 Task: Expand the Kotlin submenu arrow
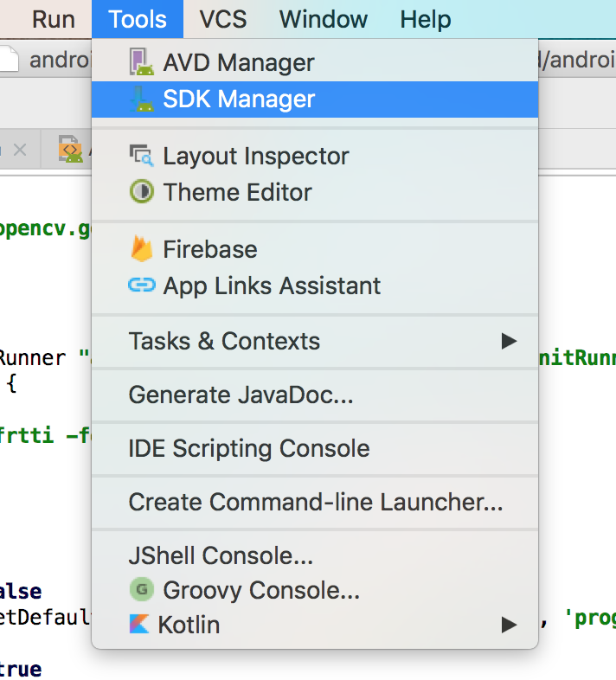509,625
